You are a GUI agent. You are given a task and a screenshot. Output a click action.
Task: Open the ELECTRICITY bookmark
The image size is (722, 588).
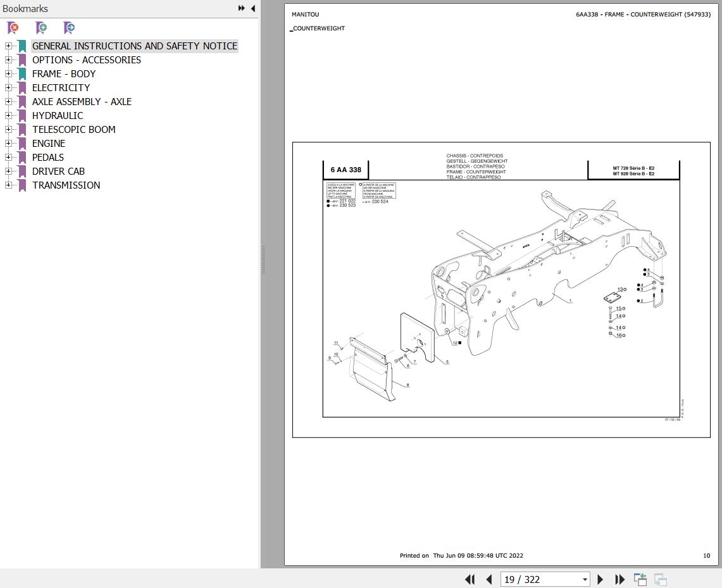tap(61, 87)
